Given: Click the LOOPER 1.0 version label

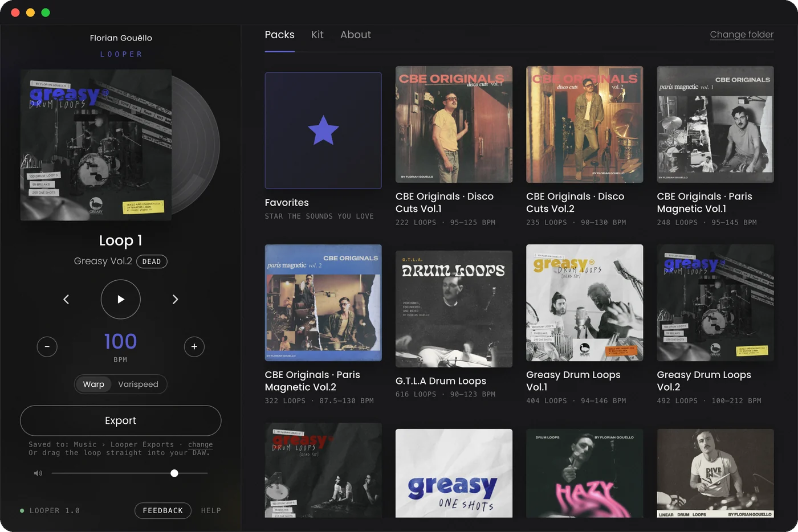Looking at the screenshot, I should pyautogui.click(x=55, y=511).
